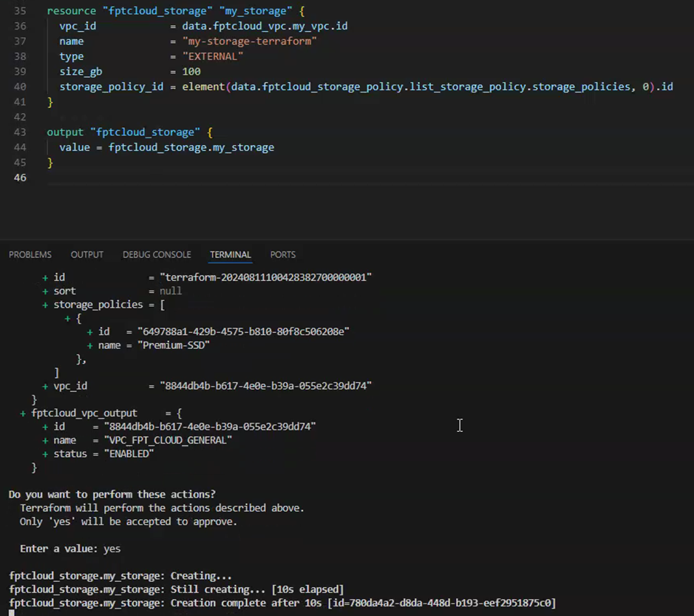This screenshot has height=616, width=694.
Task: Switch to the PROBLEMS panel tab
Action: 30,254
